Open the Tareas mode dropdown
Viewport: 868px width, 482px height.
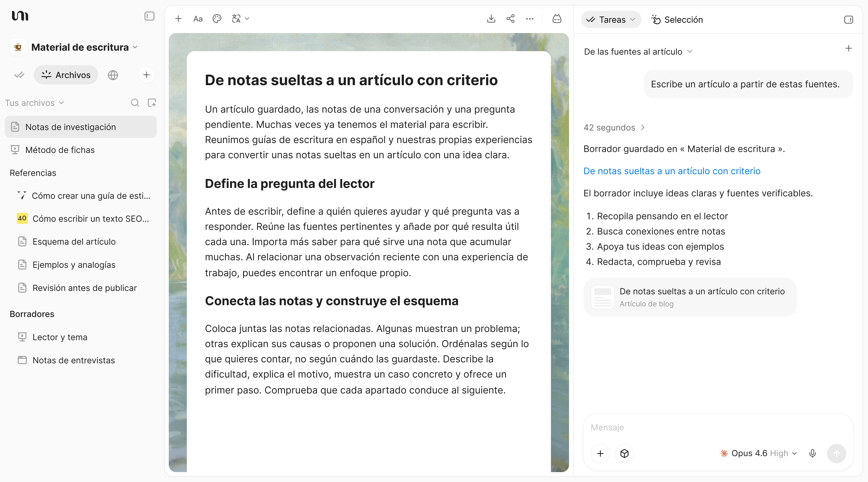(x=611, y=20)
